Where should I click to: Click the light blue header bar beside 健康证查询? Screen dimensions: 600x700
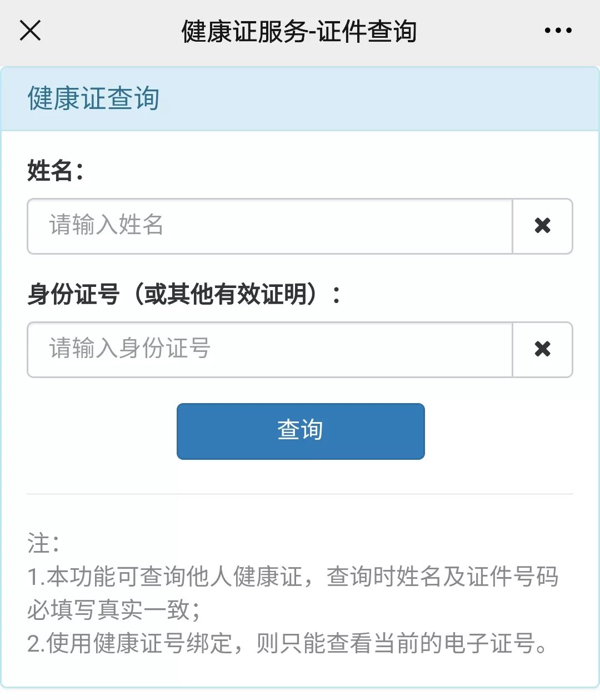coord(378,99)
